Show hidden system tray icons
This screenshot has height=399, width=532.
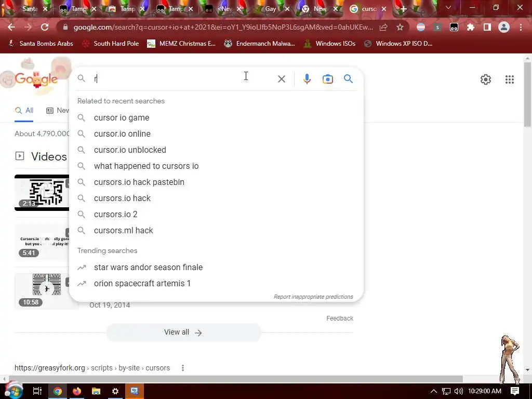click(434, 391)
